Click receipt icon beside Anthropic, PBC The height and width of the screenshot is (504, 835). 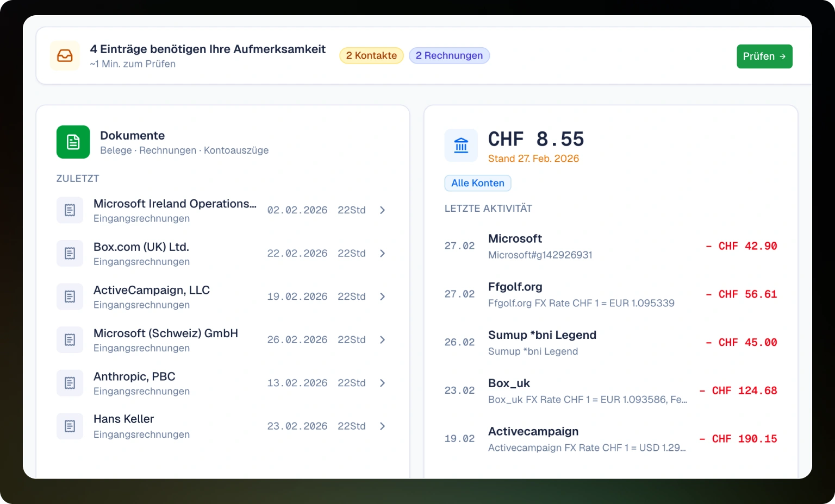point(70,383)
